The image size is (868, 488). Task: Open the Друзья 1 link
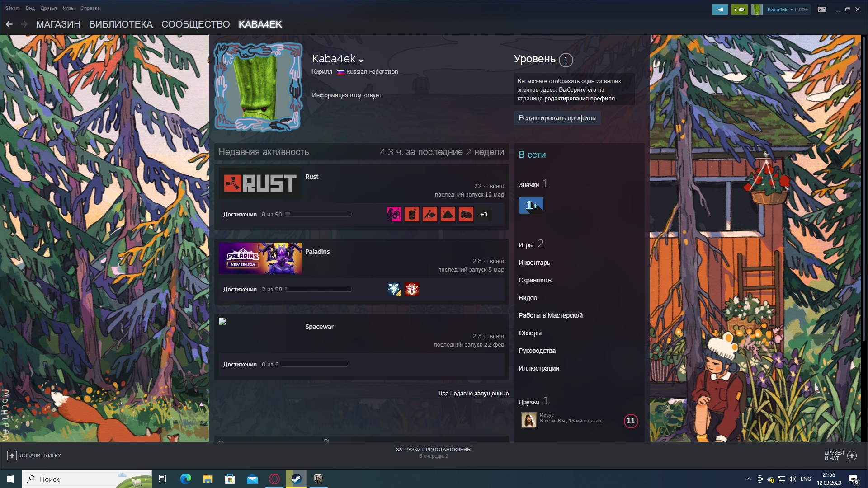point(533,401)
